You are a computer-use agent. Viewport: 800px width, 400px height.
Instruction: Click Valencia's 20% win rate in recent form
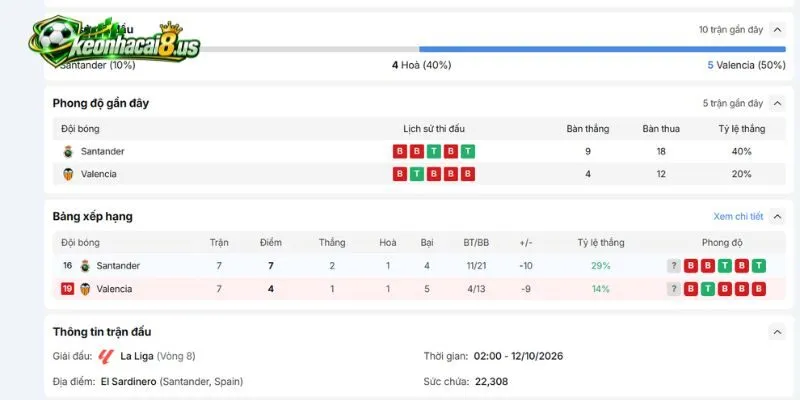(741, 174)
